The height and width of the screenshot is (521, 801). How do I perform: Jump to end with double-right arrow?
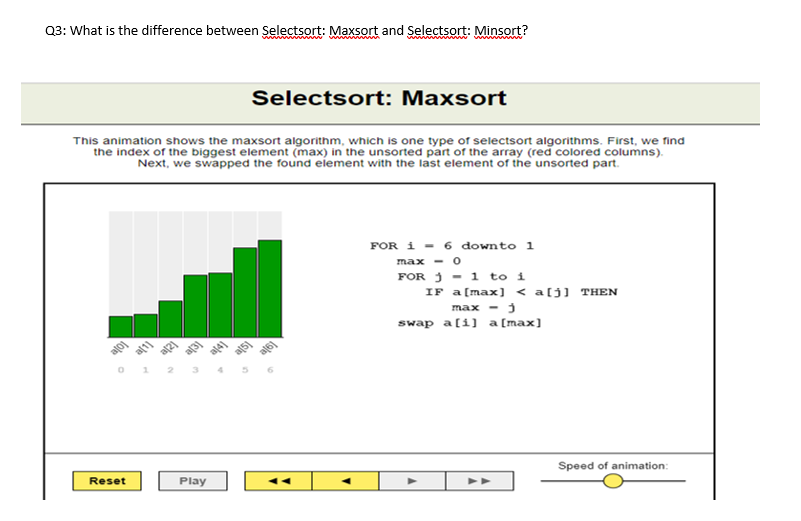[x=480, y=481]
